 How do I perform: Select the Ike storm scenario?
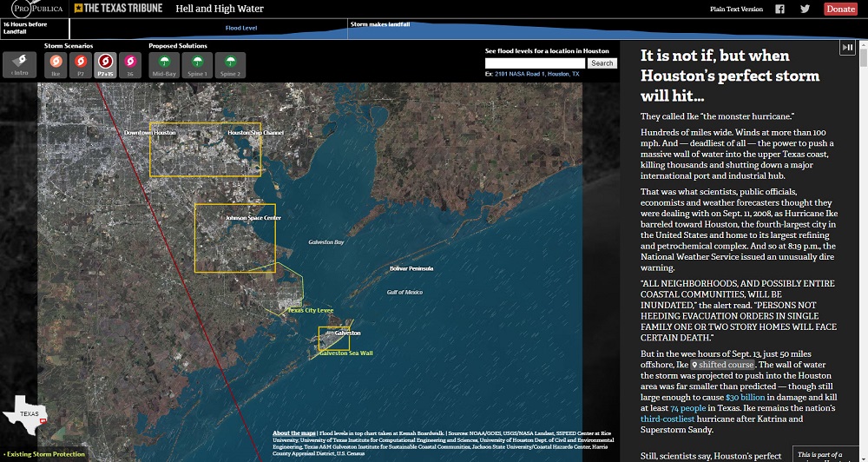click(56, 63)
